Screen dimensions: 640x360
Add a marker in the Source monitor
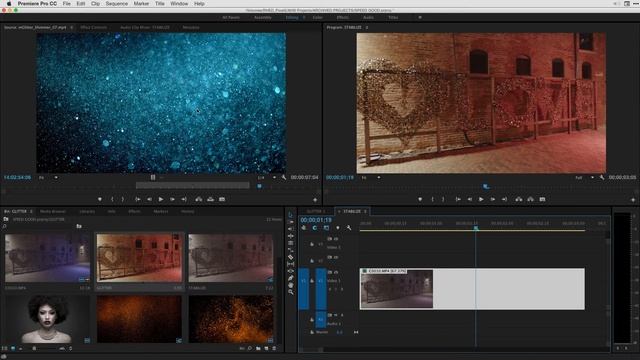[x=100, y=199]
